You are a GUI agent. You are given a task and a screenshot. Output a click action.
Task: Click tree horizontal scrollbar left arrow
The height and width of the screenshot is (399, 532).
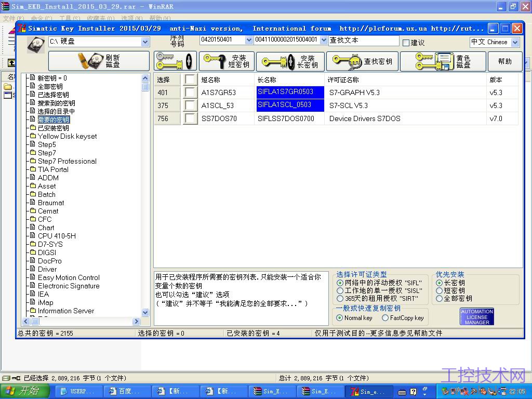tap(26, 321)
